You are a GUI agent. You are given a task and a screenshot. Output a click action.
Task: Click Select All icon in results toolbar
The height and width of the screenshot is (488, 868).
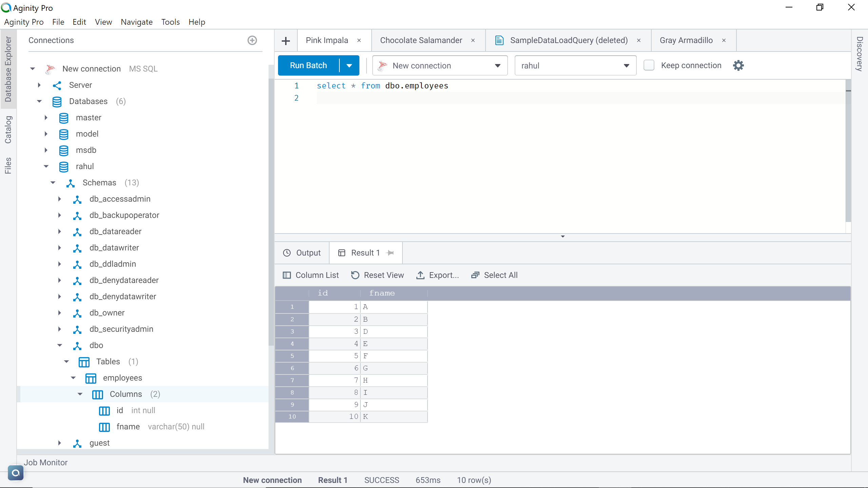coord(475,275)
